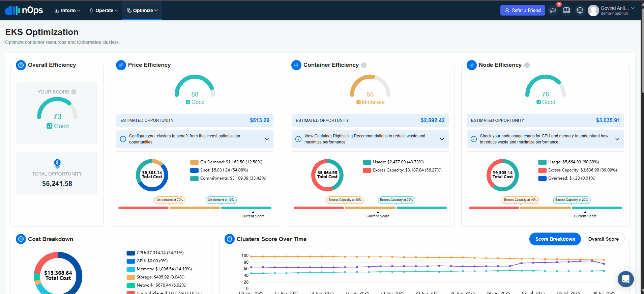This screenshot has width=644, height=294.
Task: Open the Operate menu
Action: point(104,10)
